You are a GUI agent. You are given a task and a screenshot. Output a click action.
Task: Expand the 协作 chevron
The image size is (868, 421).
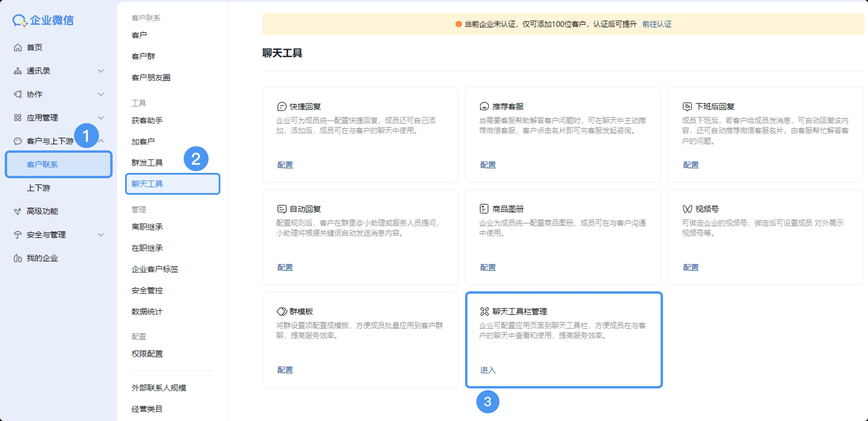click(x=101, y=94)
